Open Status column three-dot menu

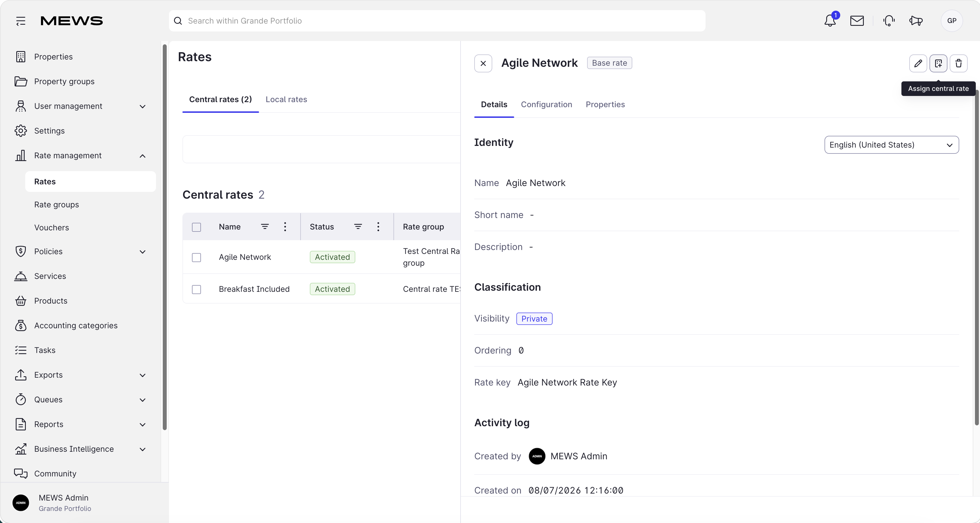coord(378,227)
